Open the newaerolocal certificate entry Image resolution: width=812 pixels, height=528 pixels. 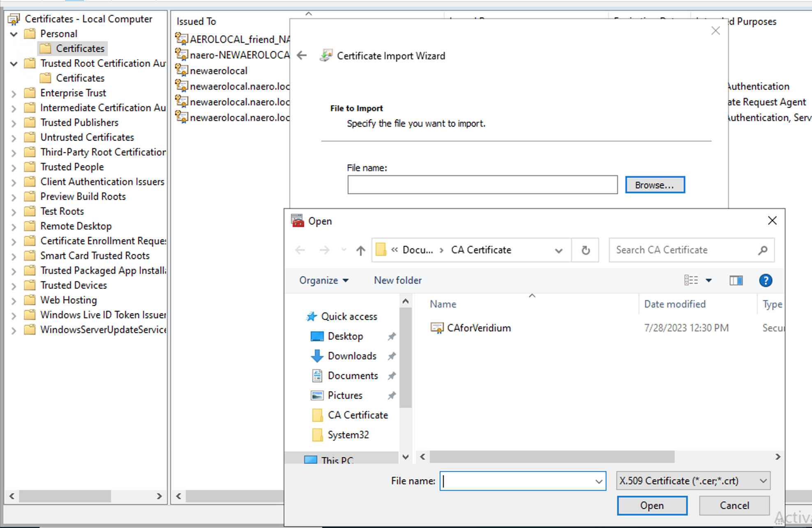click(x=218, y=71)
